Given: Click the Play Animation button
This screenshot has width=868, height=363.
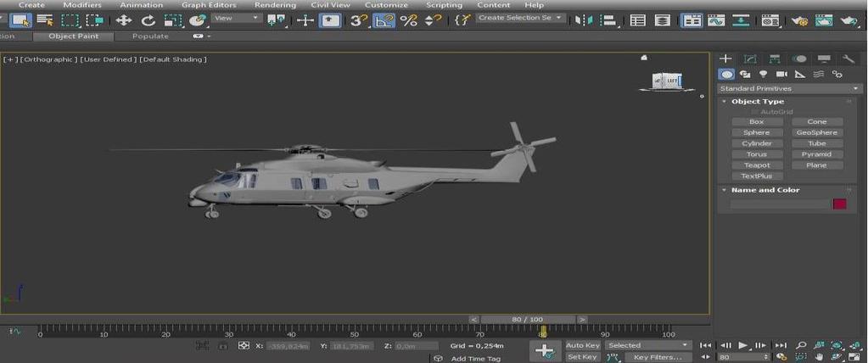Looking at the screenshot, I should [x=743, y=345].
